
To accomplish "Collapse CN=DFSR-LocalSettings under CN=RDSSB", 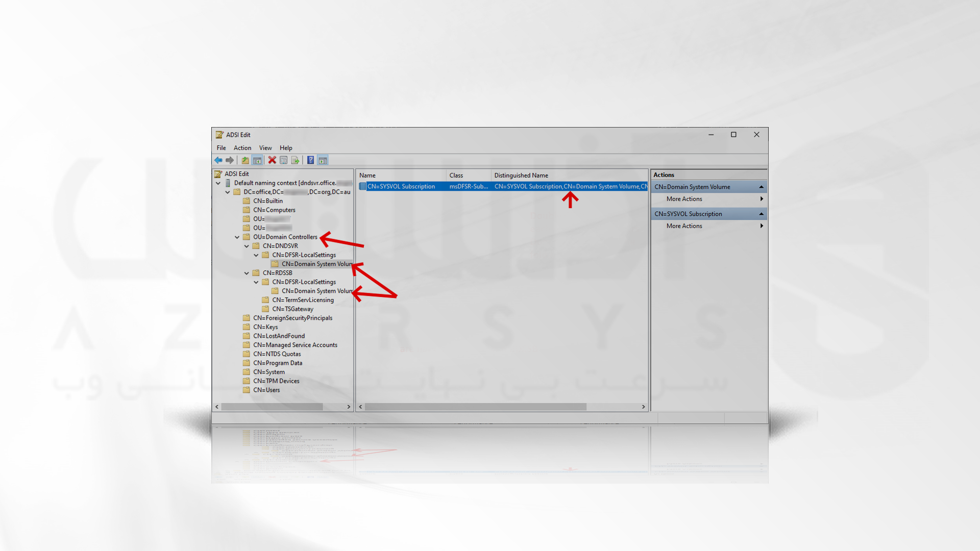I will tap(256, 282).
